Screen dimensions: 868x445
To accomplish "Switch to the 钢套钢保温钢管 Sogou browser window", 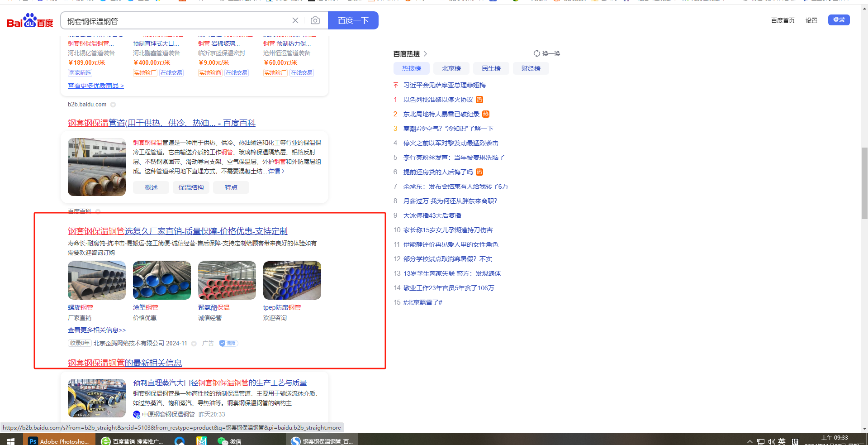I will click(x=322, y=441).
